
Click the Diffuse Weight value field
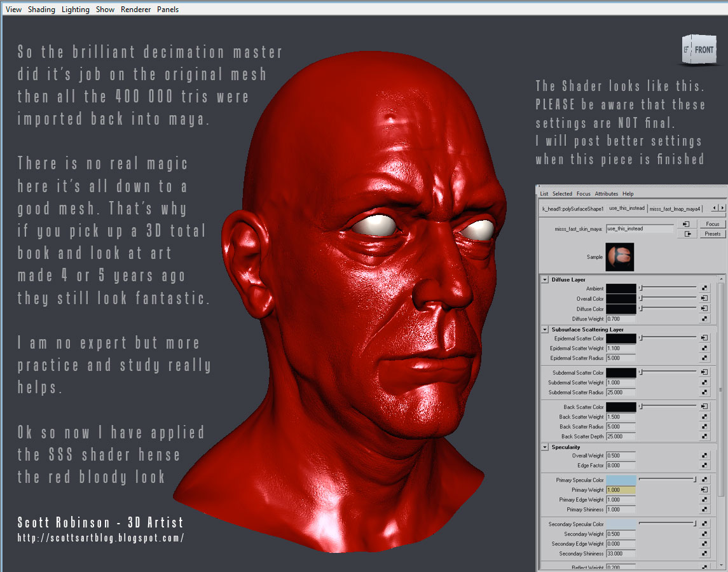coord(621,319)
